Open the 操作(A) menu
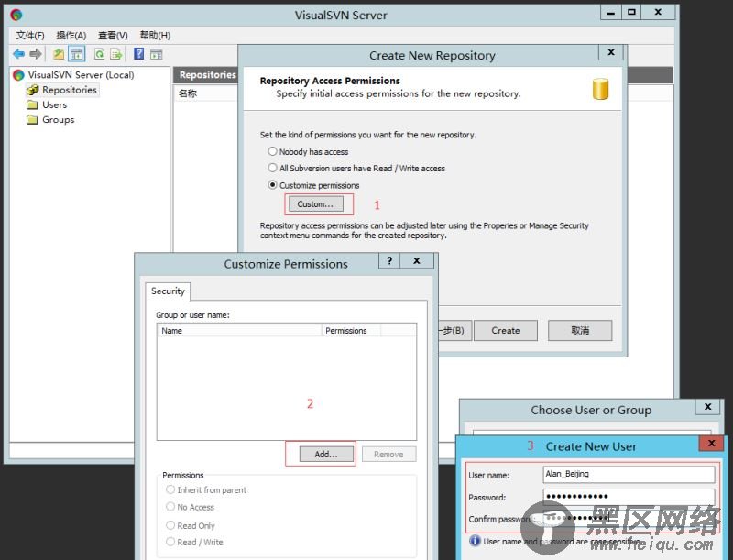733x560 pixels. (71, 36)
